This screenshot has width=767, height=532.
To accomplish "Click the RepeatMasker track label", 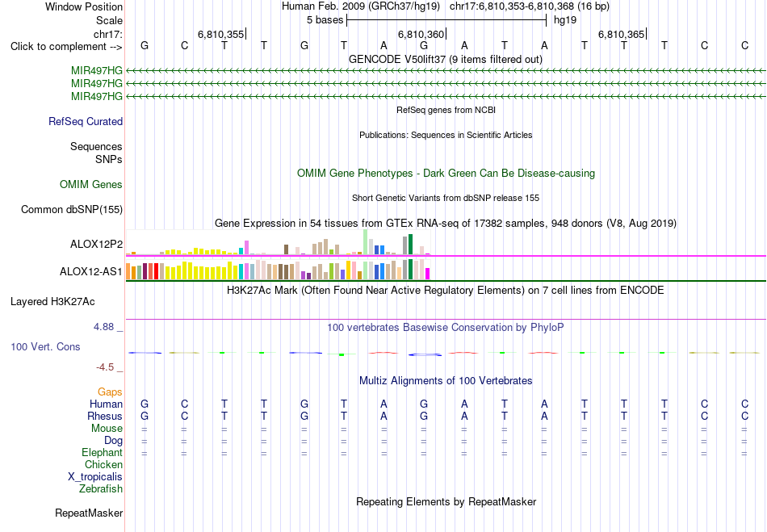I will (x=89, y=513).
